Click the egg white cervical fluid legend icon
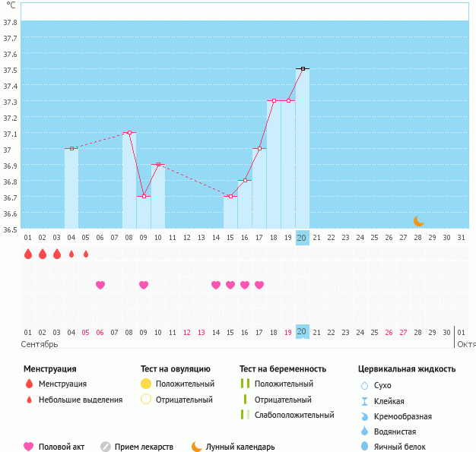476x452 pixels. (x=364, y=447)
